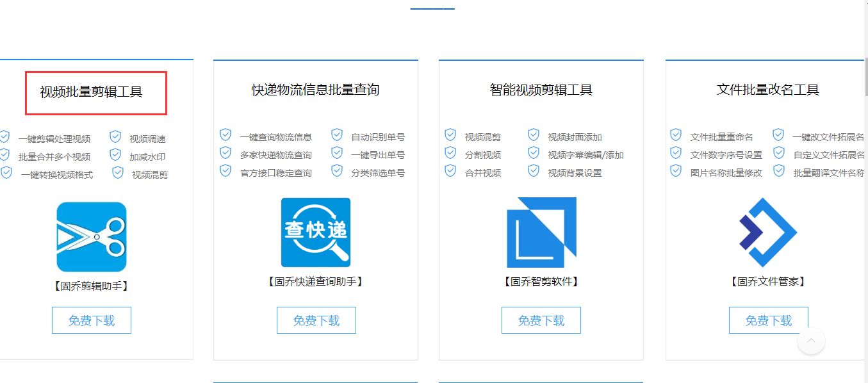
Task: Click the 视频封面添加 feature text
Action: coord(575,137)
